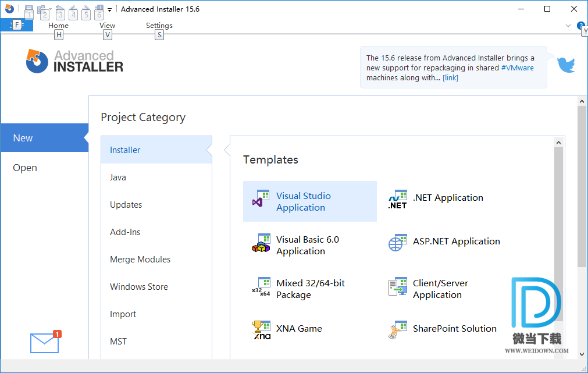Open the mail notifications envelope icon
Screen dimensions: 588x373
[x=45, y=342]
